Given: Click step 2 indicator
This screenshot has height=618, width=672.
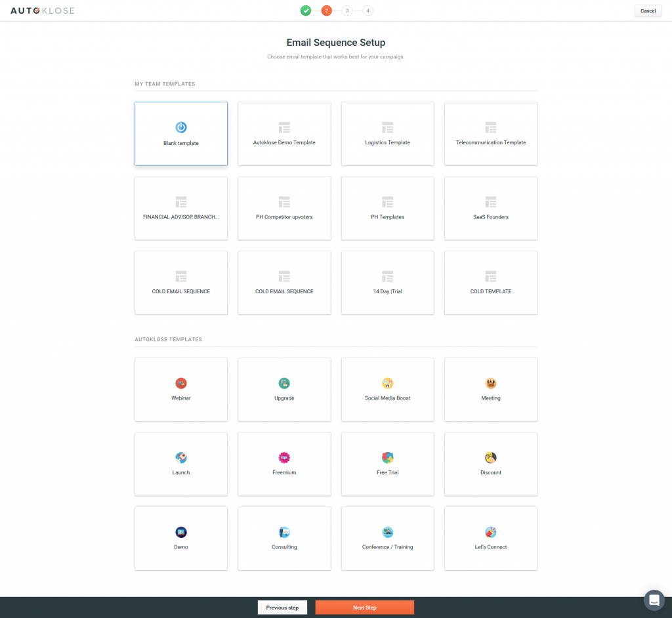Looking at the screenshot, I should [x=327, y=10].
